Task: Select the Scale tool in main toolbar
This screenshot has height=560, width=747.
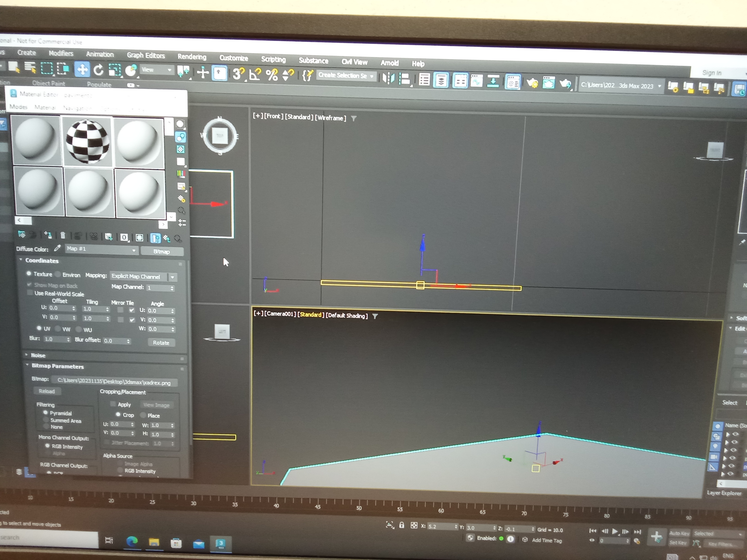Action: click(x=115, y=70)
